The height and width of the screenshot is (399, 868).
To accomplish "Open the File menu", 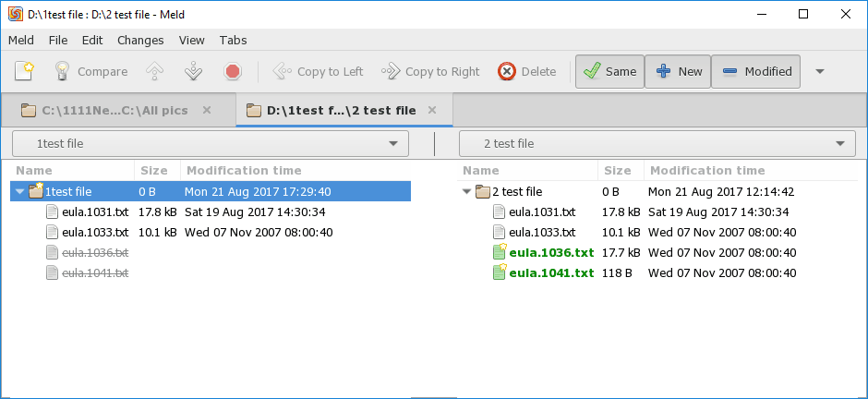I will [58, 40].
